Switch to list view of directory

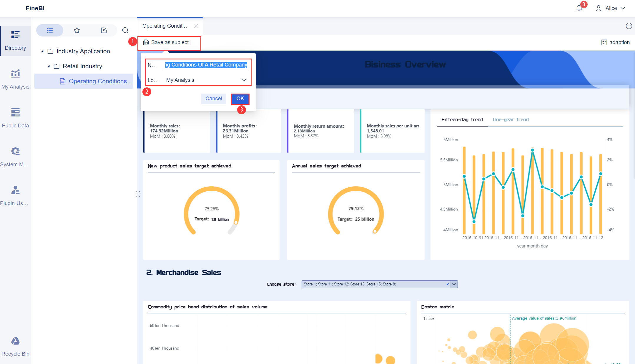point(50,30)
